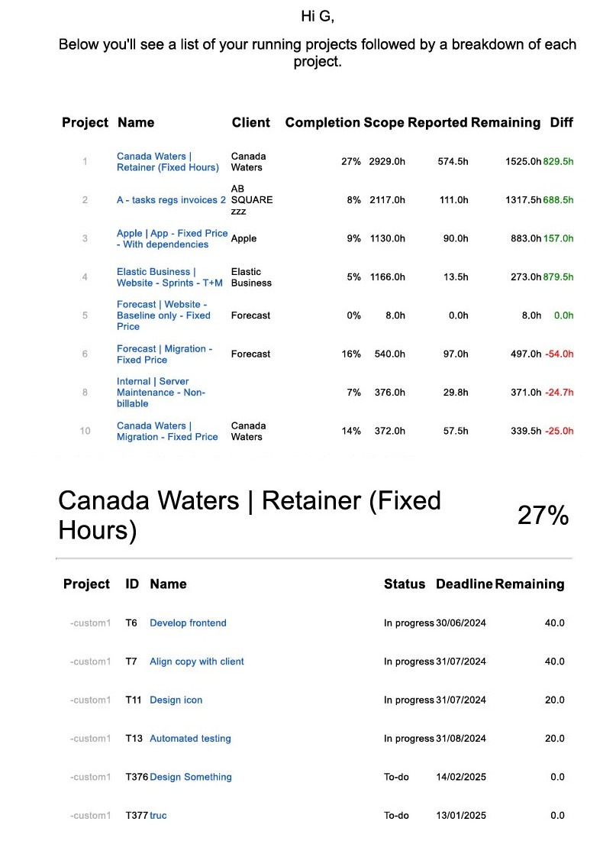Open the Design icon task

176,700
